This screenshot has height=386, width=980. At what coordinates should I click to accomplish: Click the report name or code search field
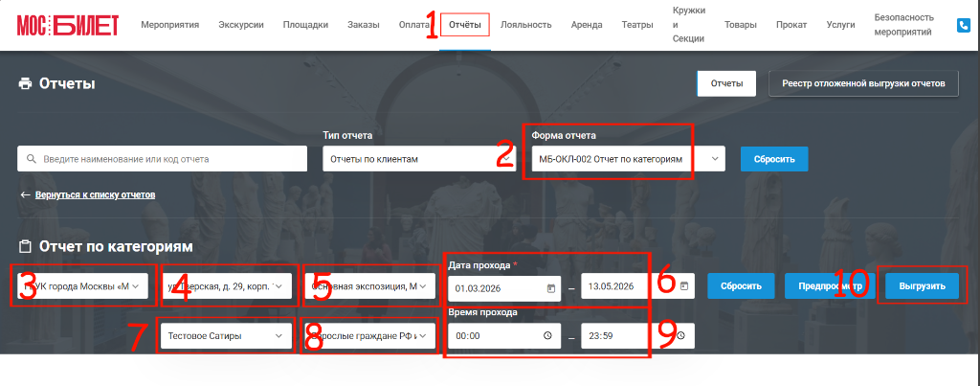[163, 159]
